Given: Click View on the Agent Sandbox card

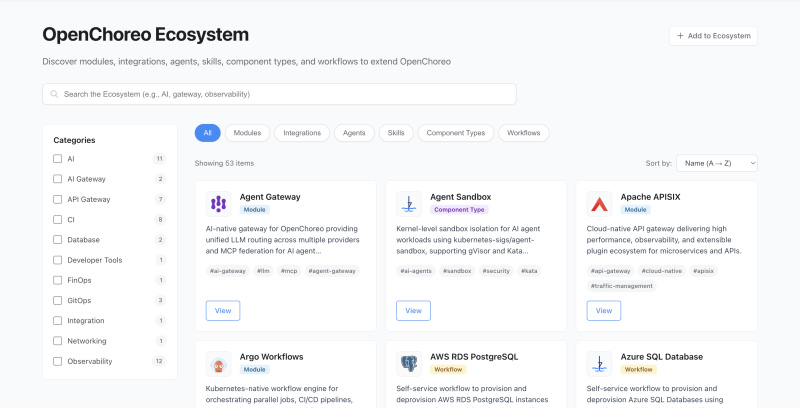Looking at the screenshot, I should point(413,311).
